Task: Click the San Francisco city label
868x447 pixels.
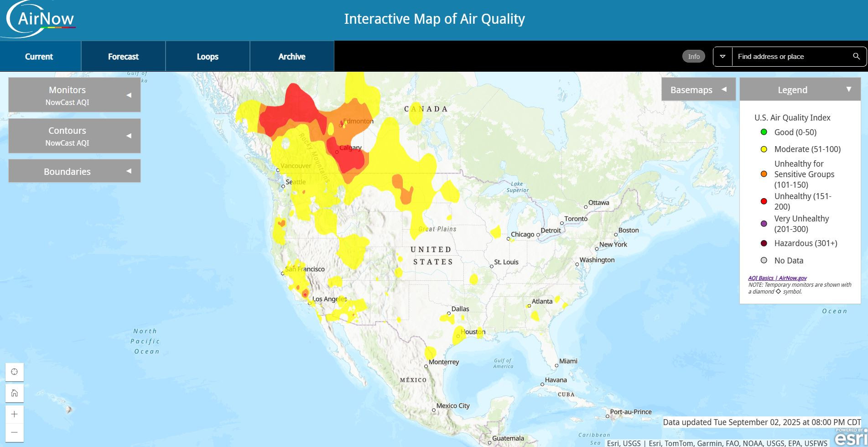Action: [305, 269]
